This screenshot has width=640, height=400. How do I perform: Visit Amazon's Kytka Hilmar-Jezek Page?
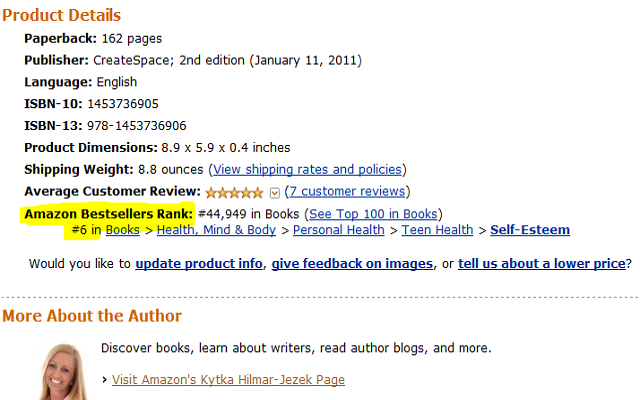pos(228,380)
